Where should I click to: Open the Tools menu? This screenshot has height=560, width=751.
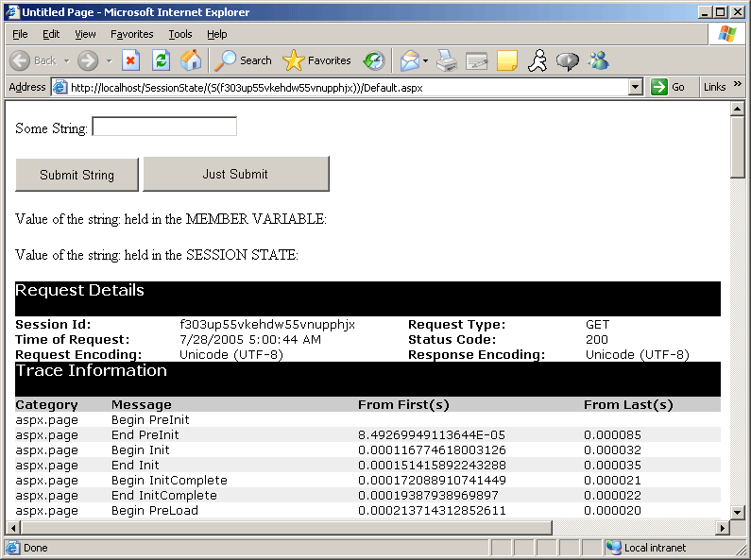[180, 34]
